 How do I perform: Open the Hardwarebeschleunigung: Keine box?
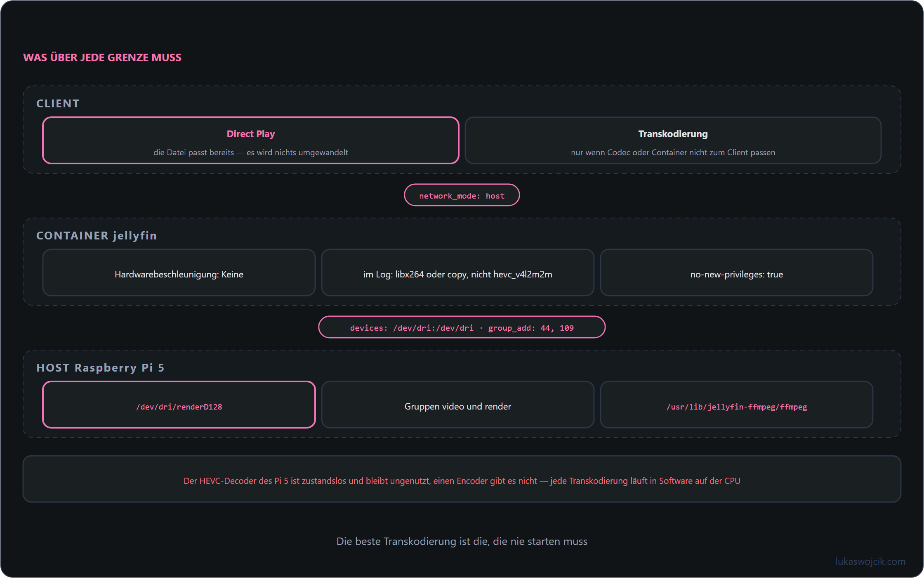(x=179, y=272)
